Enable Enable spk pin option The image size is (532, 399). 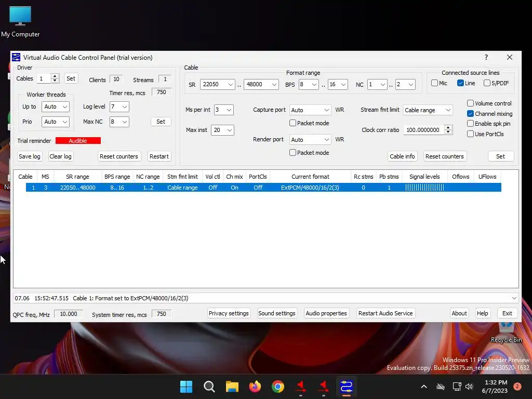point(470,124)
